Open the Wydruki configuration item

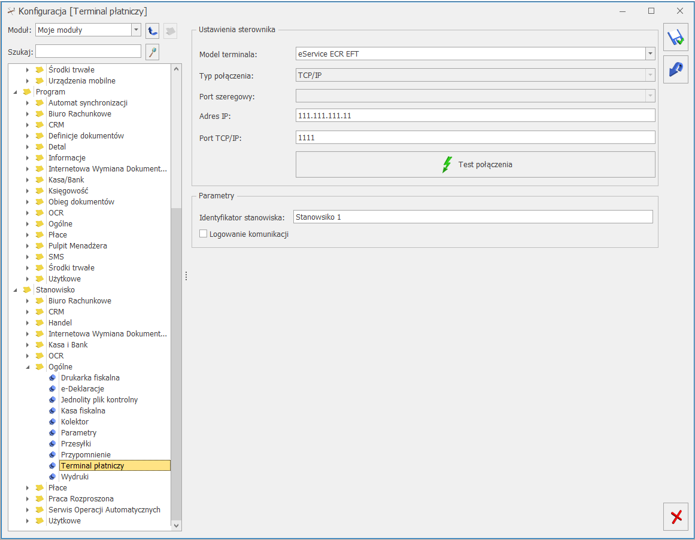[75, 477]
